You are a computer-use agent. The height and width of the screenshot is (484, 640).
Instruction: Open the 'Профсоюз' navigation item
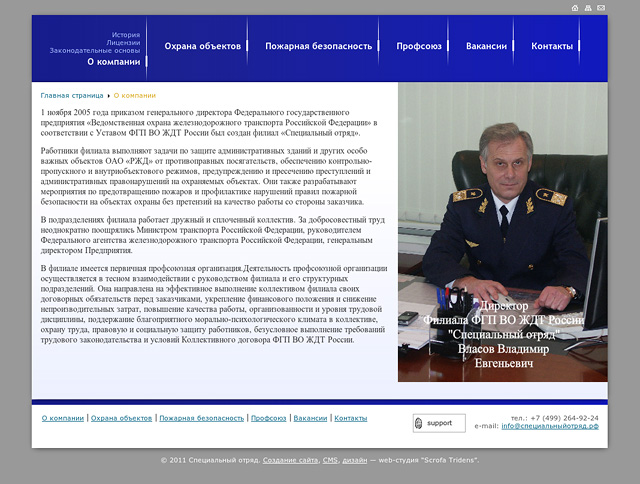click(418, 47)
